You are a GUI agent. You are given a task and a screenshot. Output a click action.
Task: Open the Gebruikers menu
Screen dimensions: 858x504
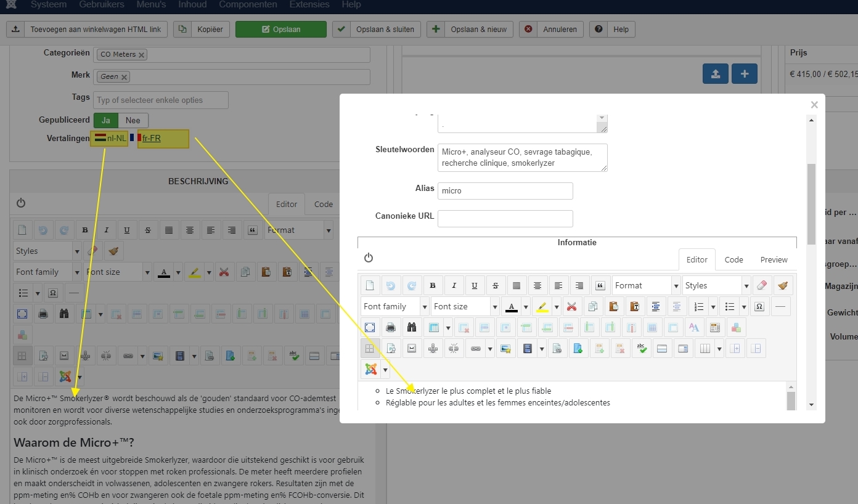pos(102,4)
